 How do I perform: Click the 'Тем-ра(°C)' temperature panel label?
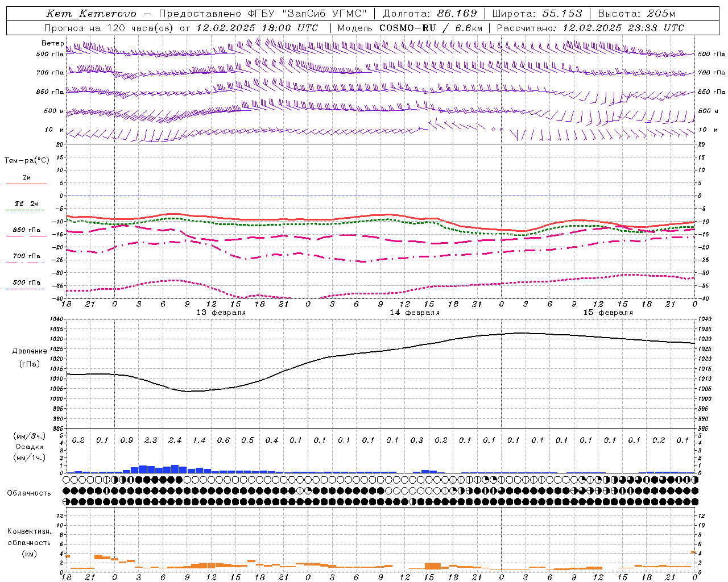[27, 161]
